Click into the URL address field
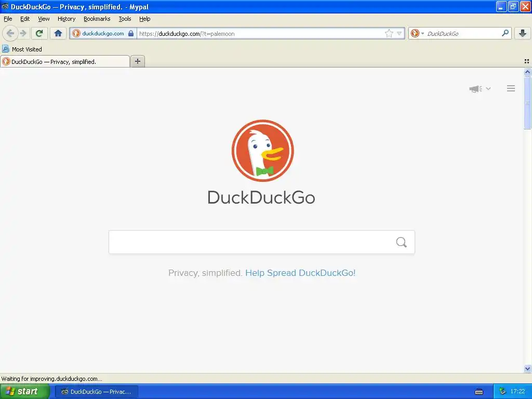Viewport: 532px width, 399px height. 261,34
